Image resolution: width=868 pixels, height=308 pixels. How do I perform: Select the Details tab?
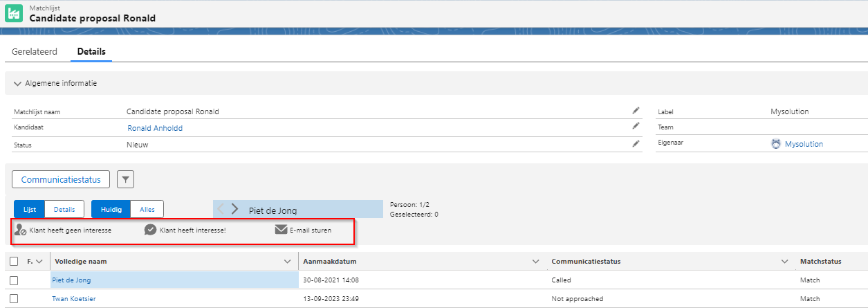91,51
